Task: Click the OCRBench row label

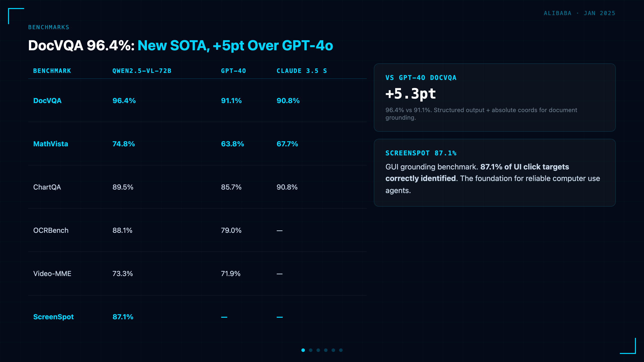Action: pos(51,230)
